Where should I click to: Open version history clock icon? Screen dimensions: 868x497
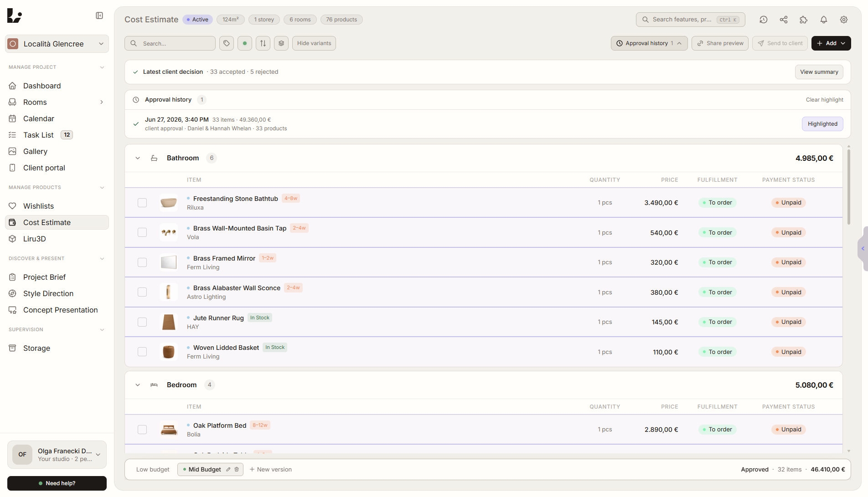[x=764, y=20]
